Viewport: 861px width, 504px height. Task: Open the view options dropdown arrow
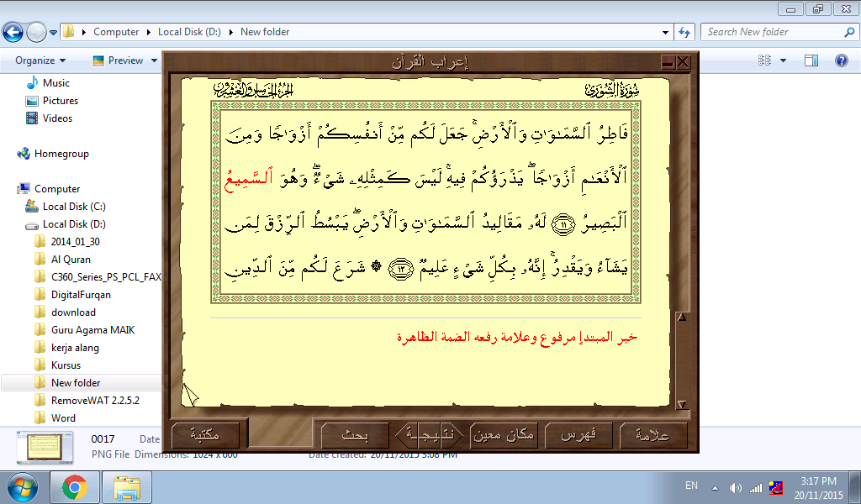783,60
